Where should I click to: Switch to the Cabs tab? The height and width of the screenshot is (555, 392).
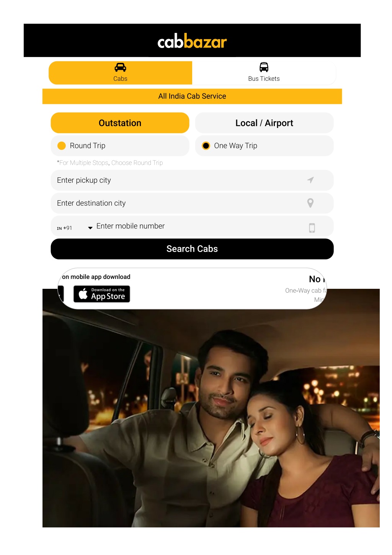point(120,73)
